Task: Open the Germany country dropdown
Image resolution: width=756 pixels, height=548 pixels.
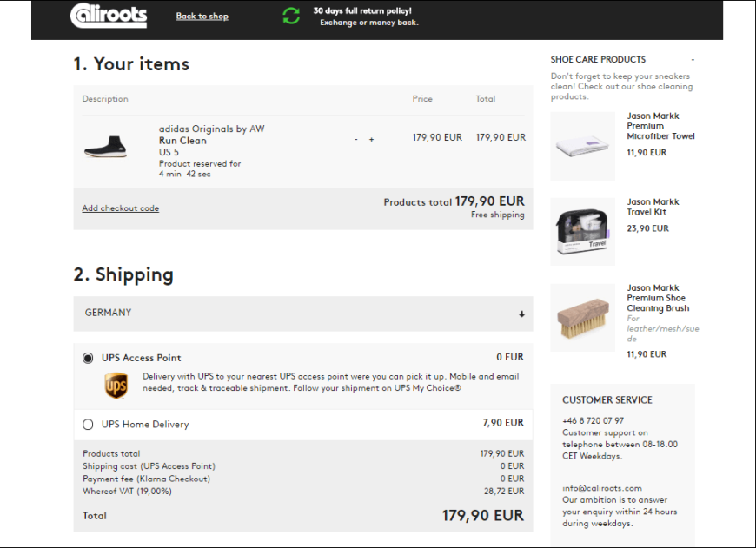Action: tap(303, 314)
